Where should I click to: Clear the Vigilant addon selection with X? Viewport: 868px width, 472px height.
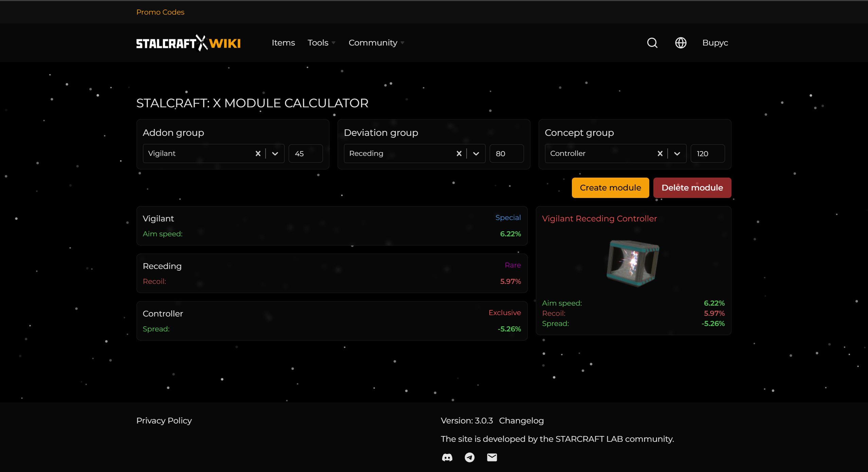tap(258, 153)
